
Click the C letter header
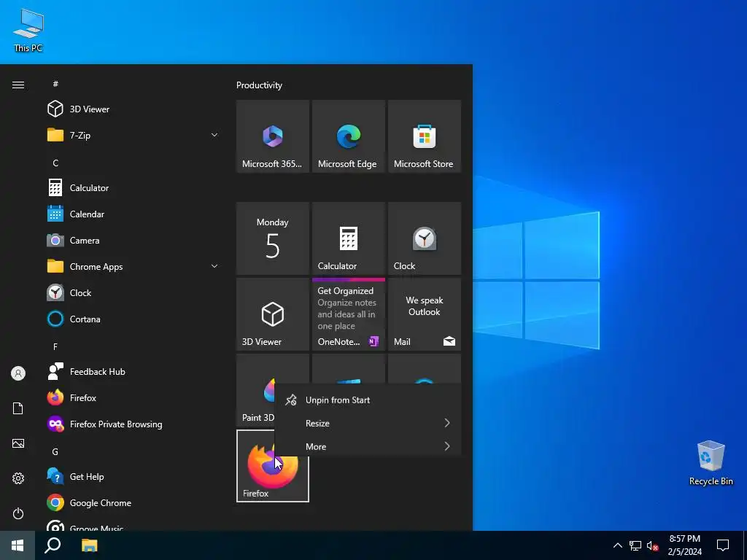click(x=55, y=163)
